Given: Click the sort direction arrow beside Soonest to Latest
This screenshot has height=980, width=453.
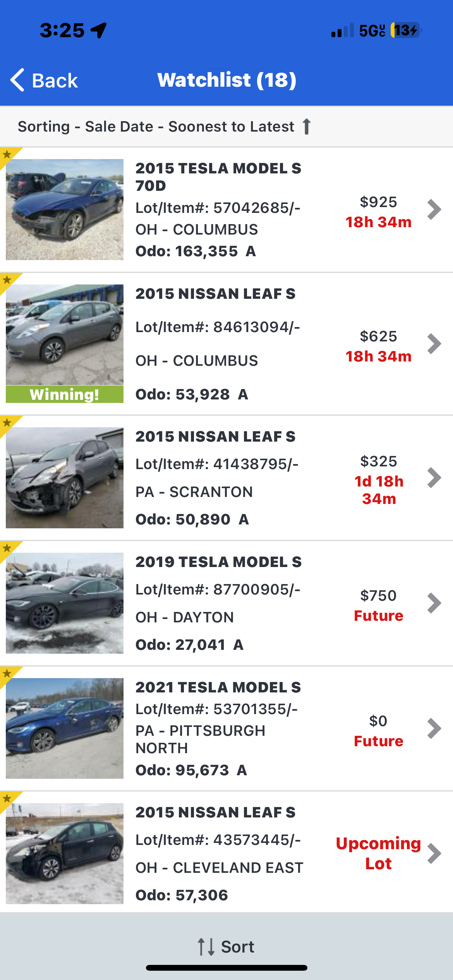Looking at the screenshot, I should (x=307, y=127).
